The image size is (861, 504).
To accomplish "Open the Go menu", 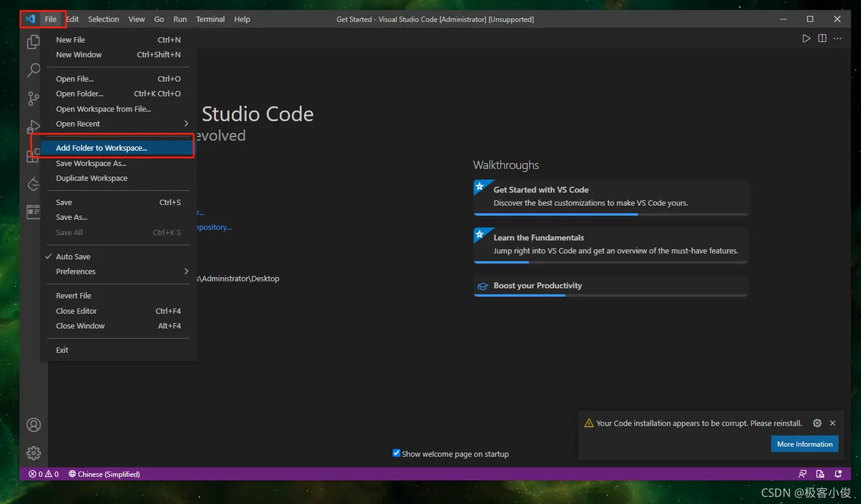I will (x=159, y=19).
